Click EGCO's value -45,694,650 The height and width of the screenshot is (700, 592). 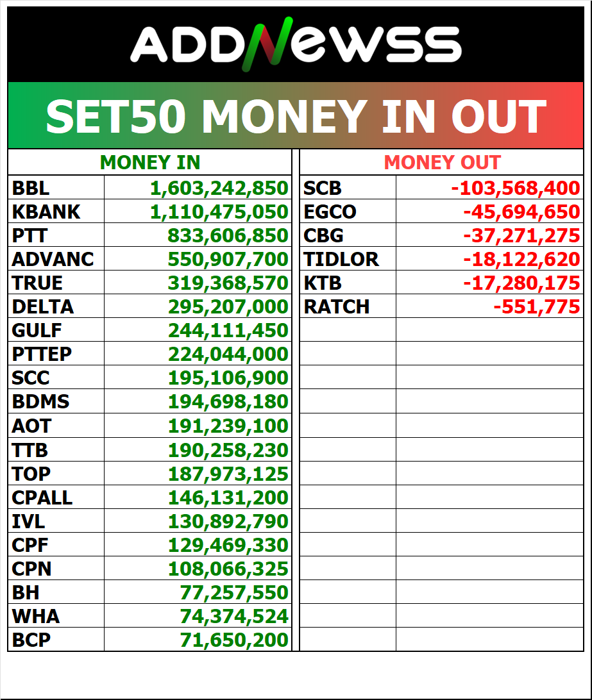(x=521, y=212)
